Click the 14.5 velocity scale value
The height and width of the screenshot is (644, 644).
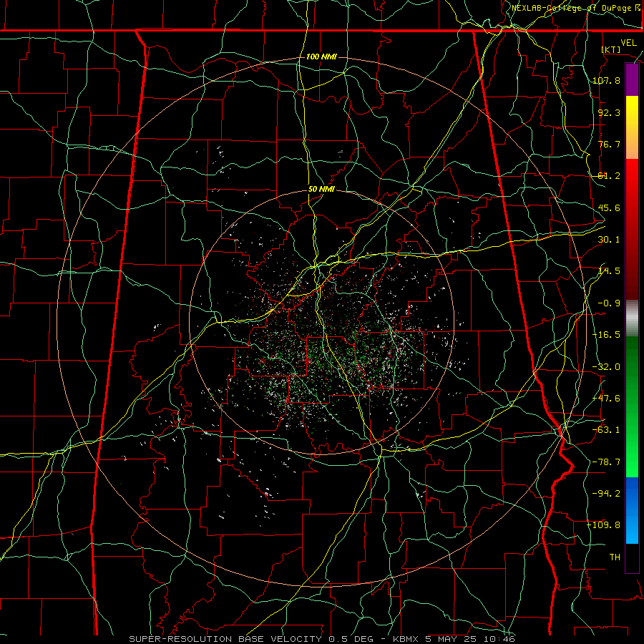[609, 271]
